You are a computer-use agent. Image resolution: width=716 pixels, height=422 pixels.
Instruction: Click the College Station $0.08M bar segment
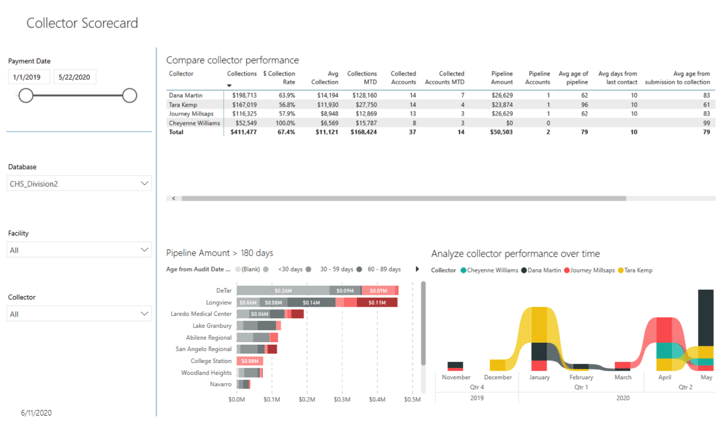pyautogui.click(x=250, y=361)
